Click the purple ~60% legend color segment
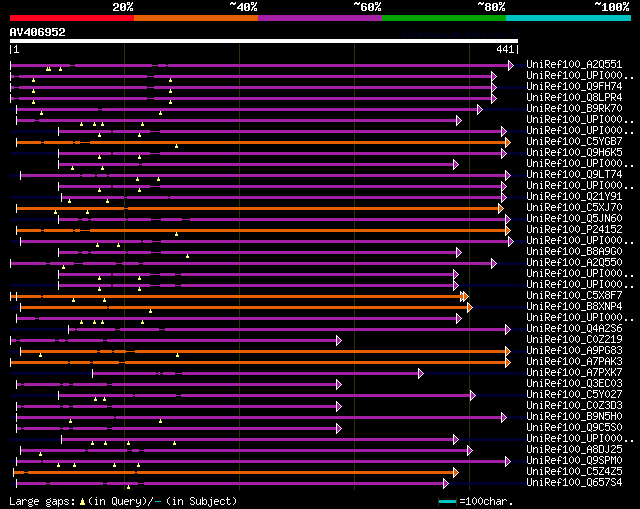The image size is (640, 509). 320,18
